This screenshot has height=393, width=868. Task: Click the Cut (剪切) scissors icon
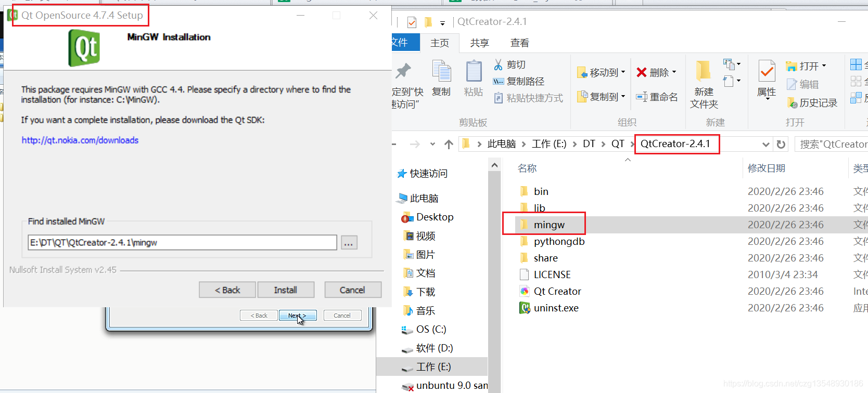click(499, 64)
